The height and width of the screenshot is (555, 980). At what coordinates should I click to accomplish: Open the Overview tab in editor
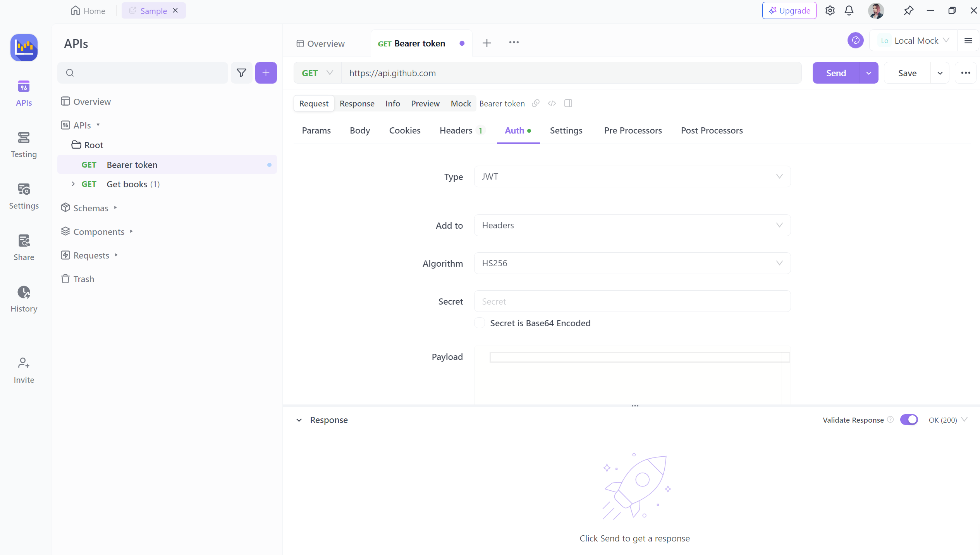[321, 43]
